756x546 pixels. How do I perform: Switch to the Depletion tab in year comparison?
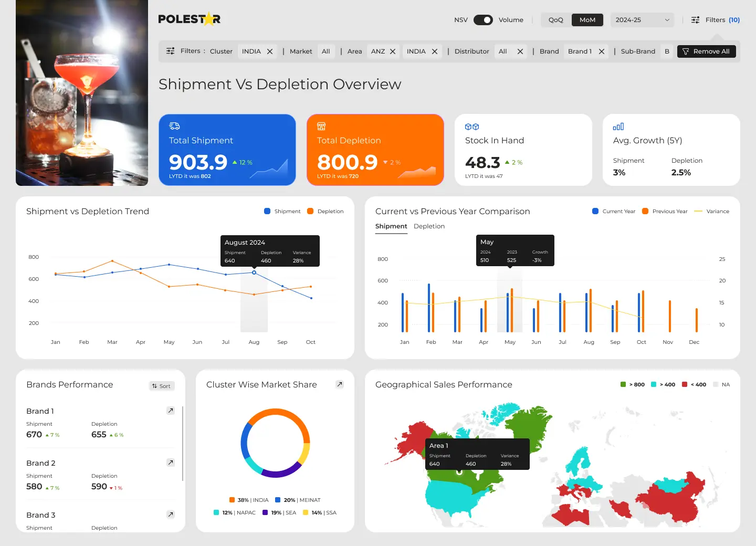coord(429,226)
